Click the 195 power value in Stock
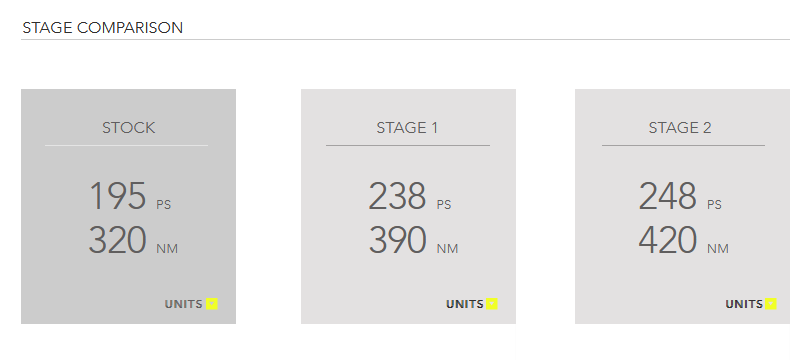 (x=118, y=196)
